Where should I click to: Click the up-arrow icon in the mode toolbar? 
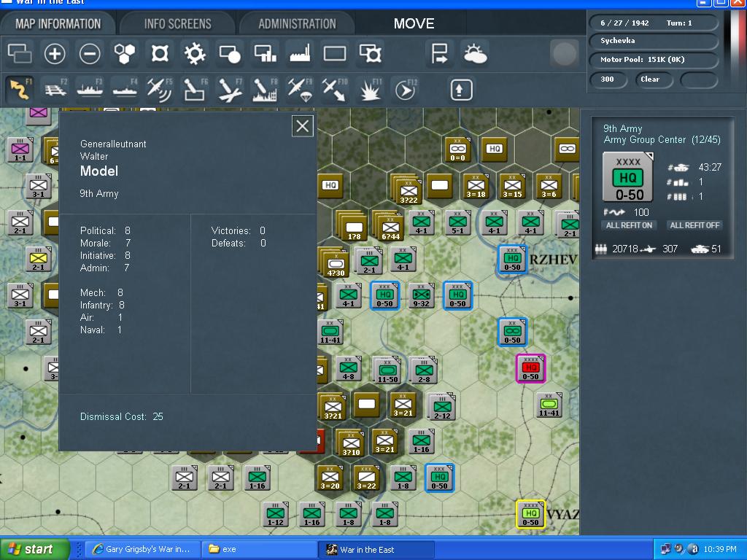(x=461, y=90)
